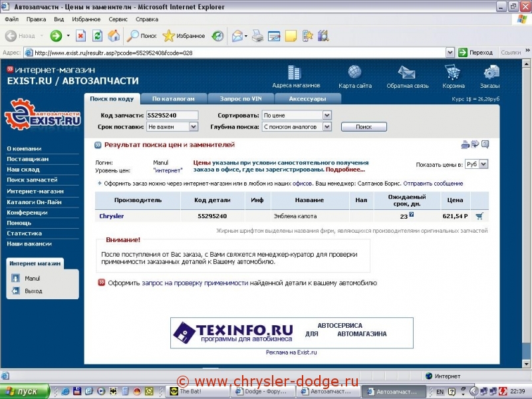Image resolution: width=532 pixels, height=399 pixels.
Task: Open the Карта сайта globe icon
Action: pos(354,72)
